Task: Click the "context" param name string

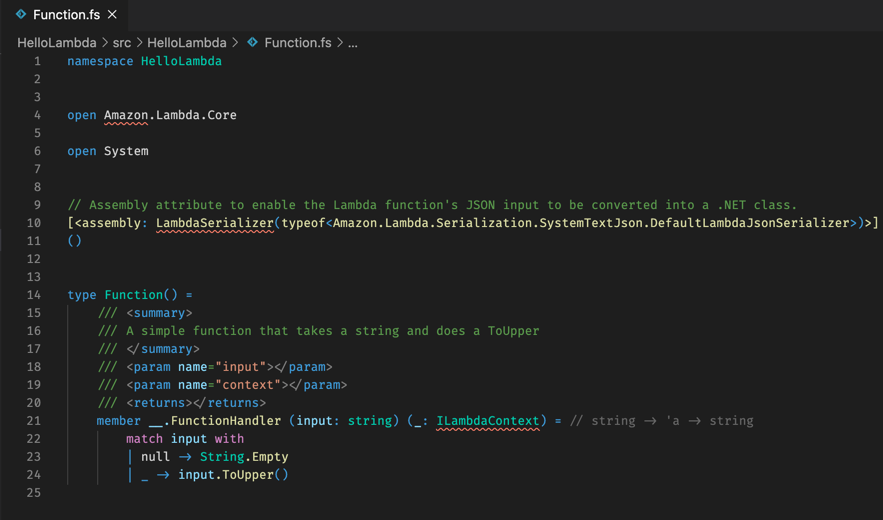Action: pos(248,385)
